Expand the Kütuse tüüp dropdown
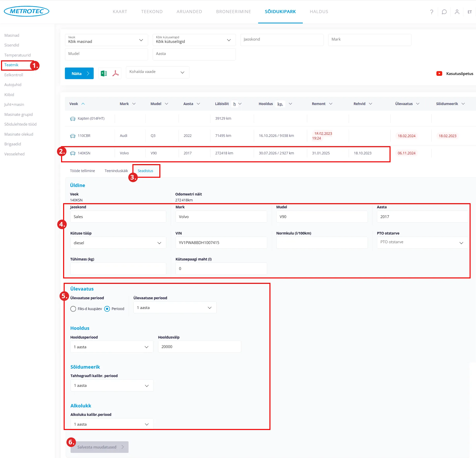The width and height of the screenshot is (476, 458). click(x=118, y=243)
